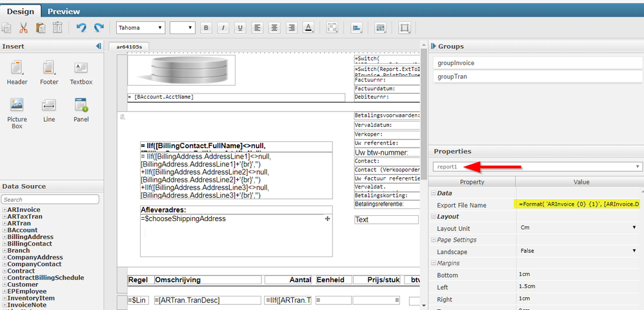Open the distribute/size objects tool

380,28
